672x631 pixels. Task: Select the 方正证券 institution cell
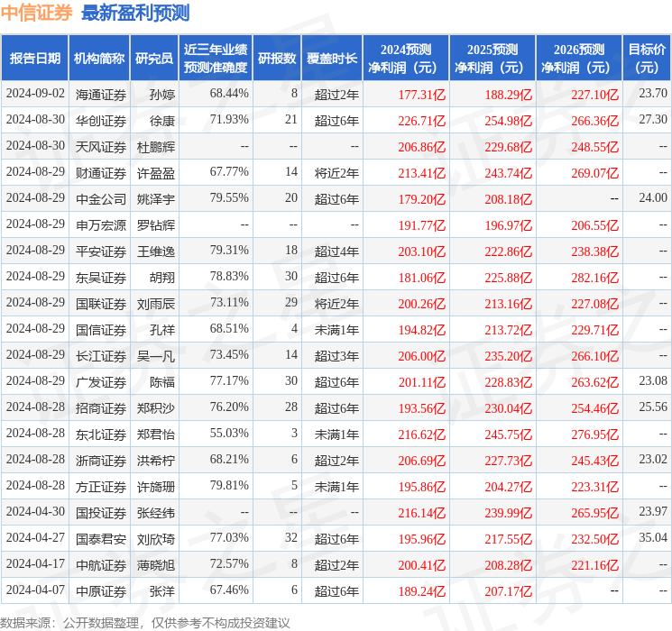101,486
